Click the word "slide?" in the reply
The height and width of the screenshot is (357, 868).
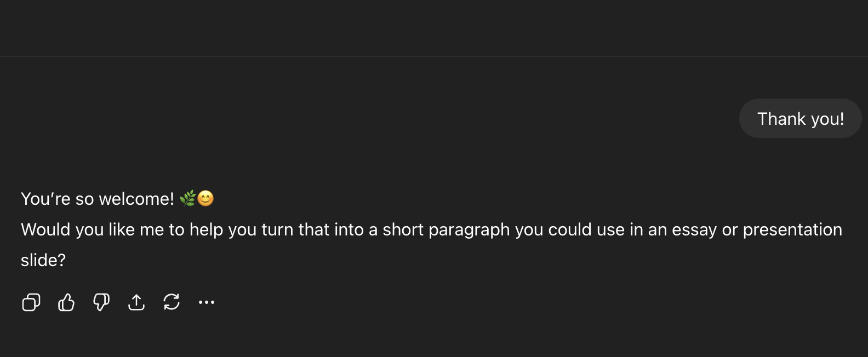[x=43, y=260]
